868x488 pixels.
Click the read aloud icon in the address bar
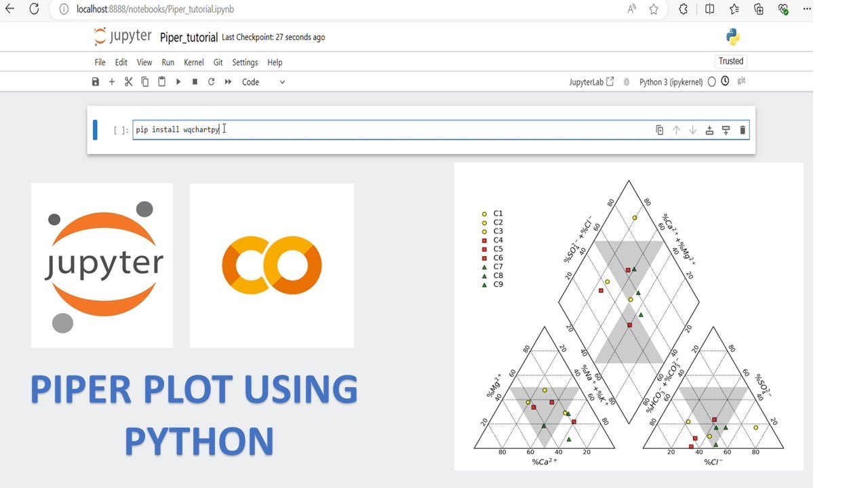click(x=632, y=9)
